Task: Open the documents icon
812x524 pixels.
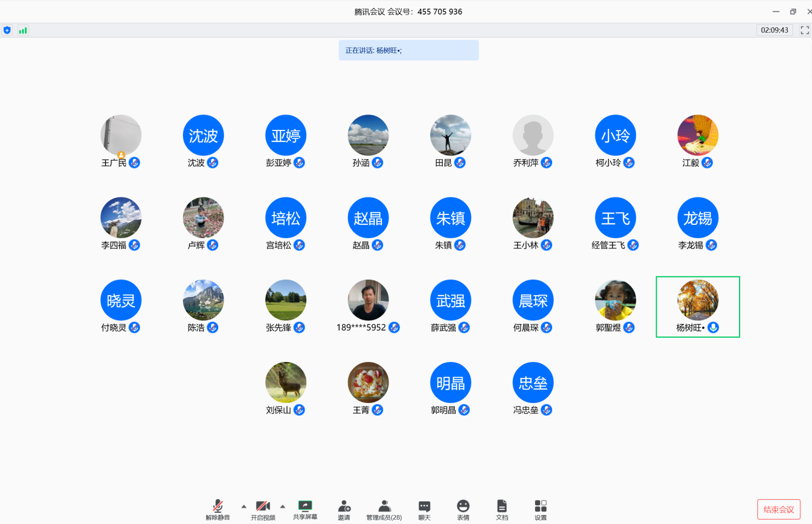Action: (x=502, y=506)
